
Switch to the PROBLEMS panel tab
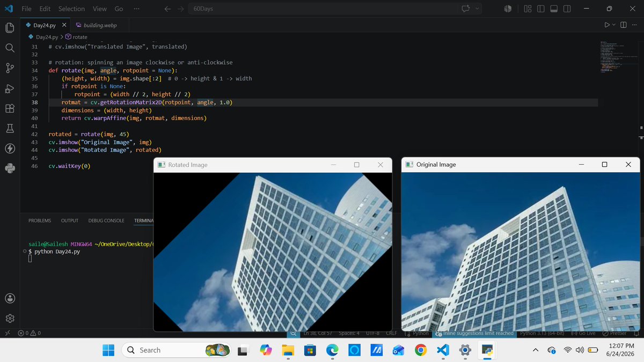click(40, 220)
